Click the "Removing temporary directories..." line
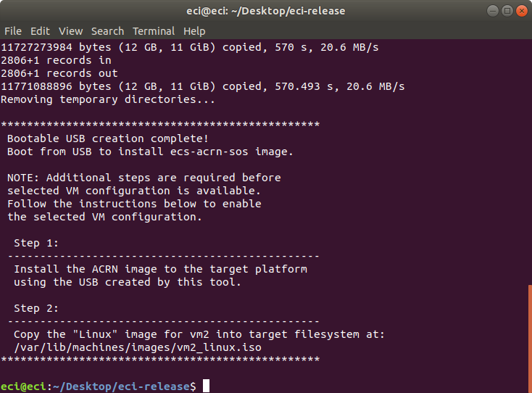 click(x=108, y=99)
